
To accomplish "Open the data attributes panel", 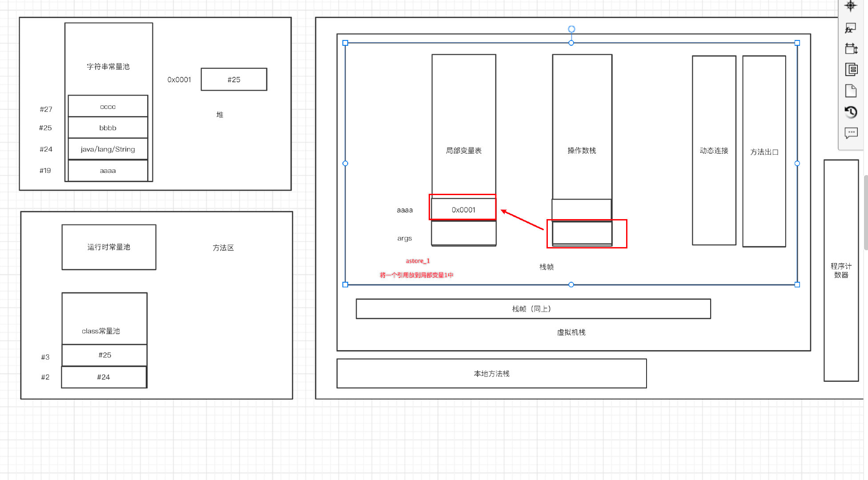I will [851, 69].
